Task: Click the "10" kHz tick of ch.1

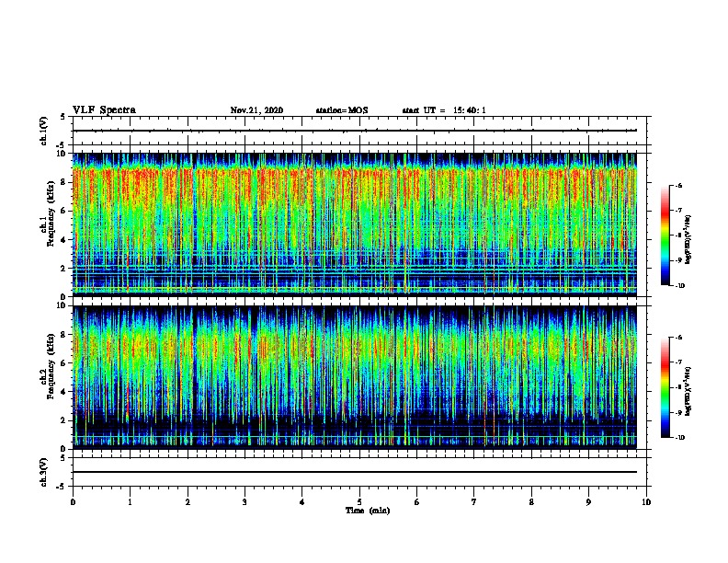Action: [62, 154]
